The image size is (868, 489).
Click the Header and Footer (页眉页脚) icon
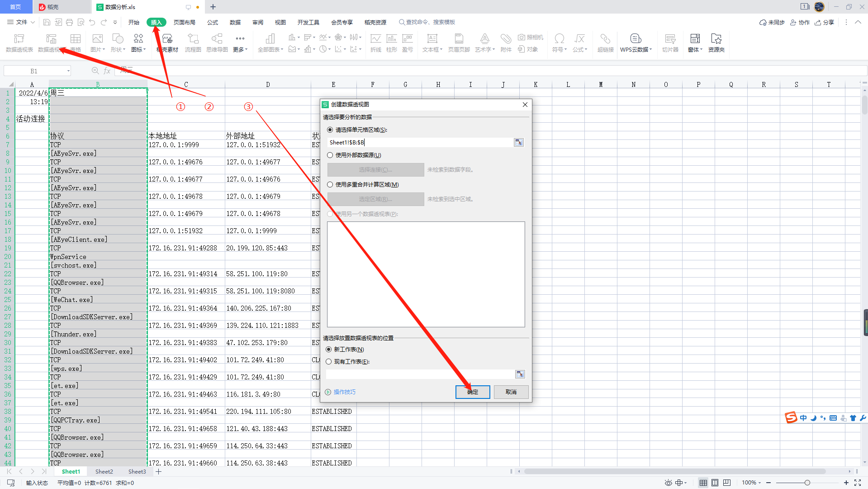coord(459,43)
